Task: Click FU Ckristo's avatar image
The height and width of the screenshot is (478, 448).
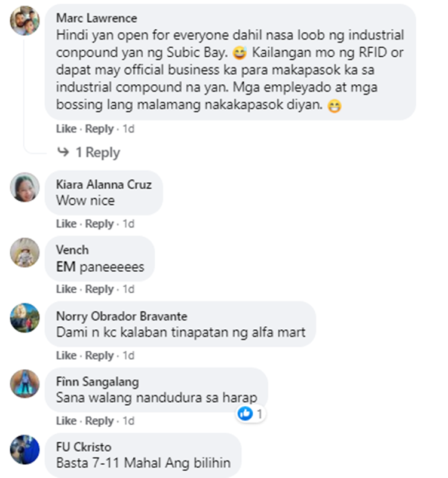Action: 25,449
